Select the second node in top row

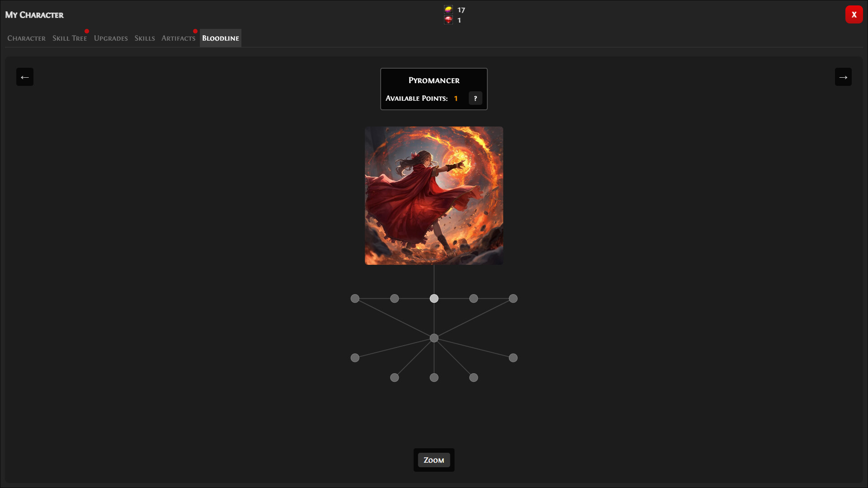(395, 299)
